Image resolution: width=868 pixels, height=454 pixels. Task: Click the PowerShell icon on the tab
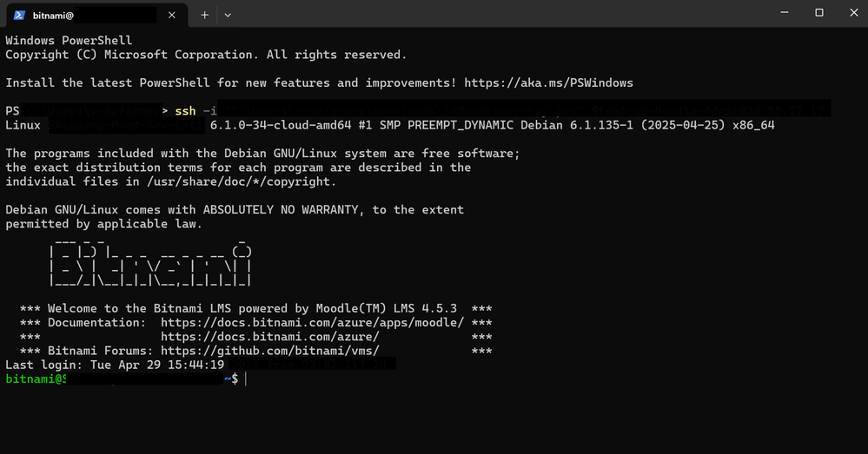[18, 15]
